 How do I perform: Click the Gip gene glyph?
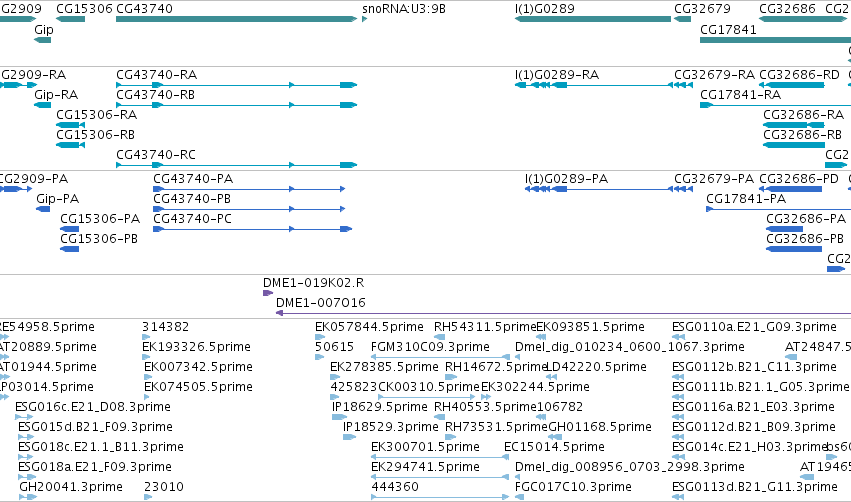point(42,40)
